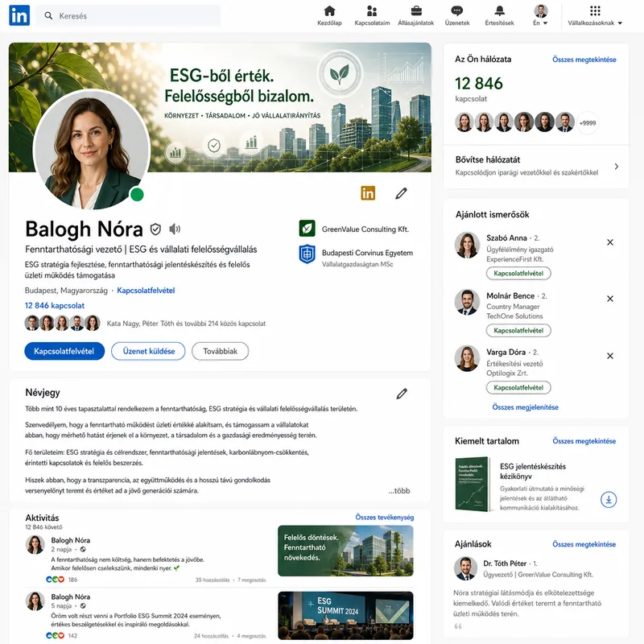Click globe visibility icon on 5 napja post
644x644 pixels.
coord(83,606)
